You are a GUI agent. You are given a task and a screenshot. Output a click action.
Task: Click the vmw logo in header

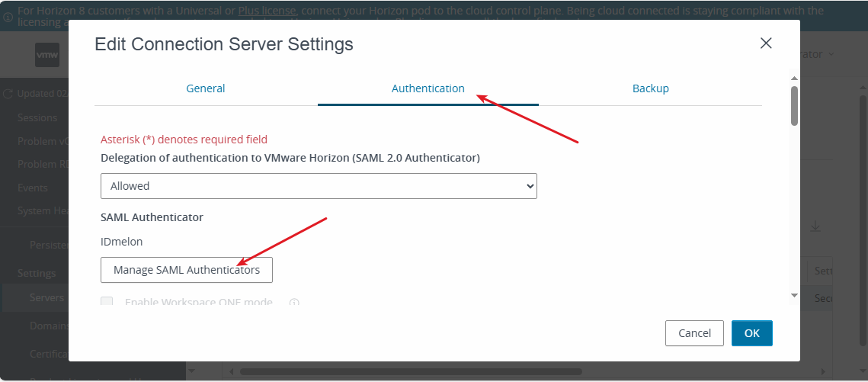pyautogui.click(x=47, y=55)
